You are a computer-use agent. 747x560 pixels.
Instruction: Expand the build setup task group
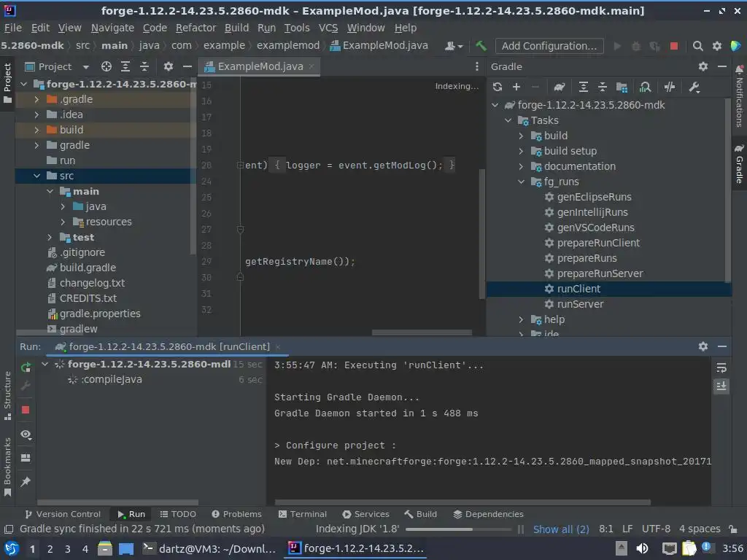pos(521,151)
